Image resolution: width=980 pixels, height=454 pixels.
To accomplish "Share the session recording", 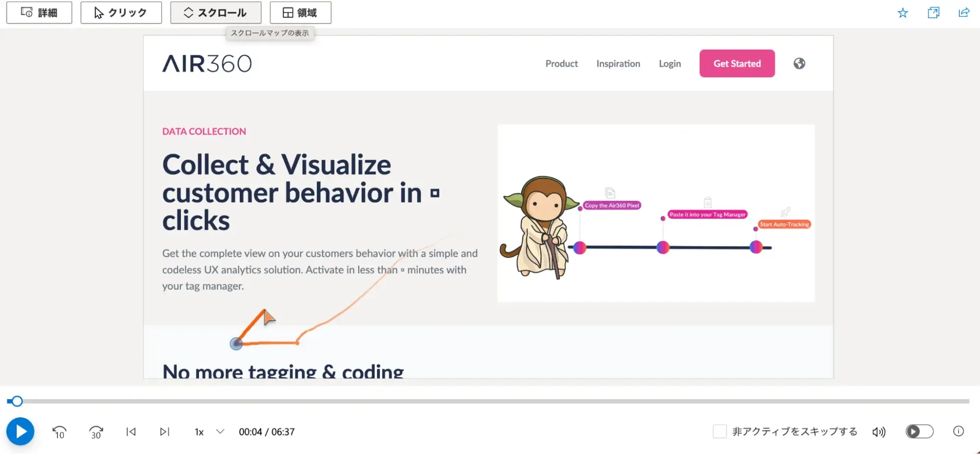I will 963,13.
